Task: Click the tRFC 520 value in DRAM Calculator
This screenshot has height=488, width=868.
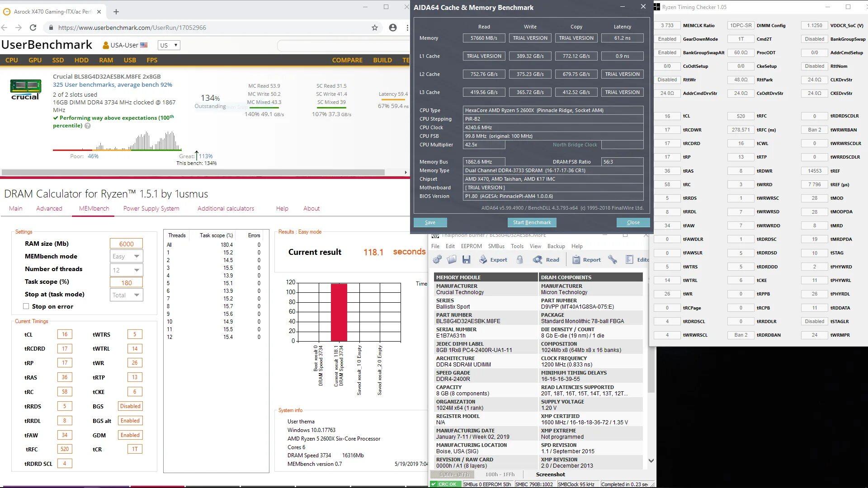Action: (65, 449)
